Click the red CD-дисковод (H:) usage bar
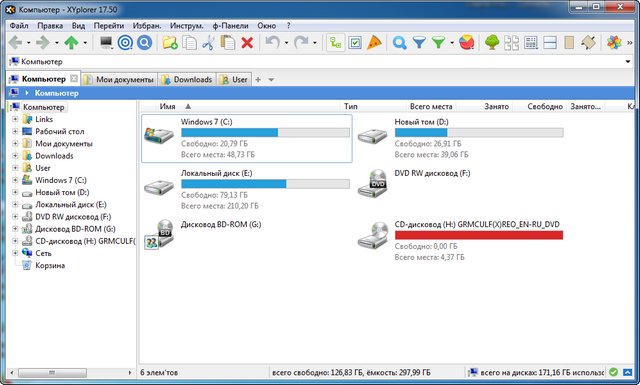 point(479,235)
